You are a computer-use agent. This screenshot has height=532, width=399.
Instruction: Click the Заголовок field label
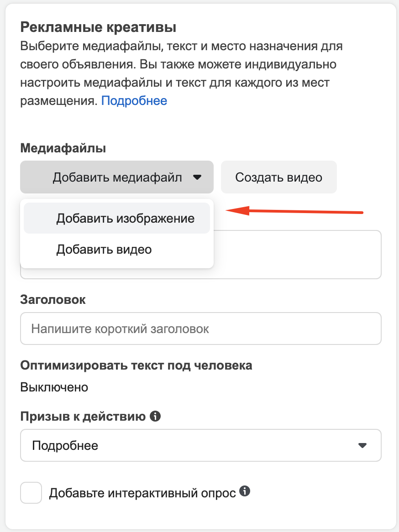click(x=53, y=300)
